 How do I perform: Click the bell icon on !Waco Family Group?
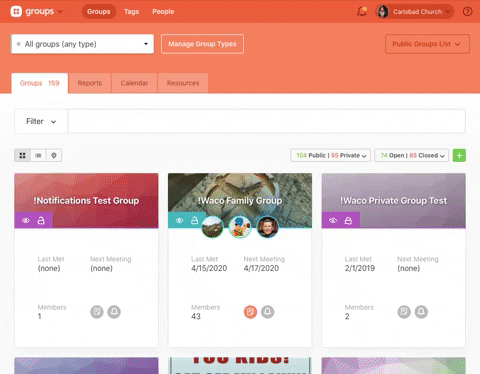(x=268, y=312)
